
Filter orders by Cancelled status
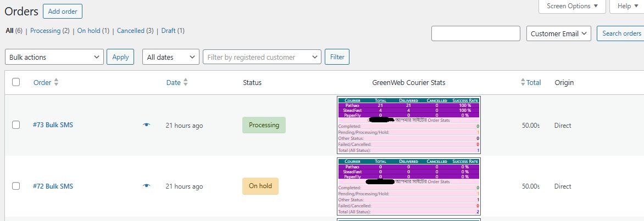(131, 31)
